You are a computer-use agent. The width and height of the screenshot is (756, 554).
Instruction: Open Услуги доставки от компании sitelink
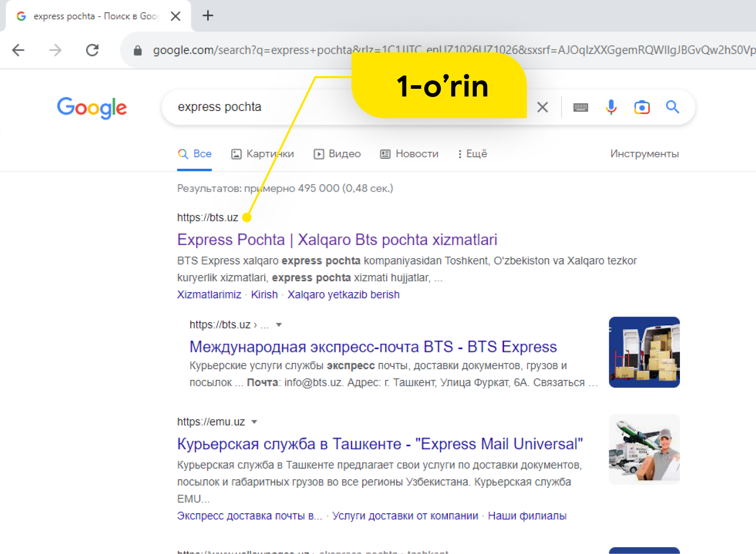click(x=405, y=516)
